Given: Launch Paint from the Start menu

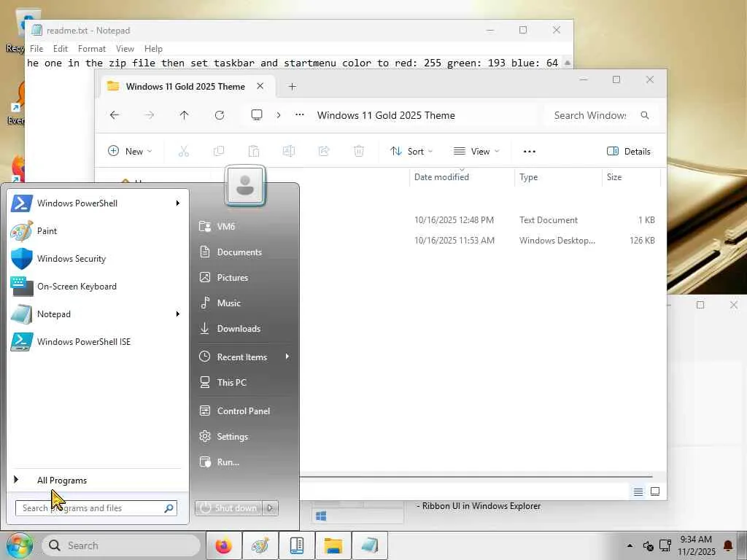Looking at the screenshot, I should click(x=98, y=231).
